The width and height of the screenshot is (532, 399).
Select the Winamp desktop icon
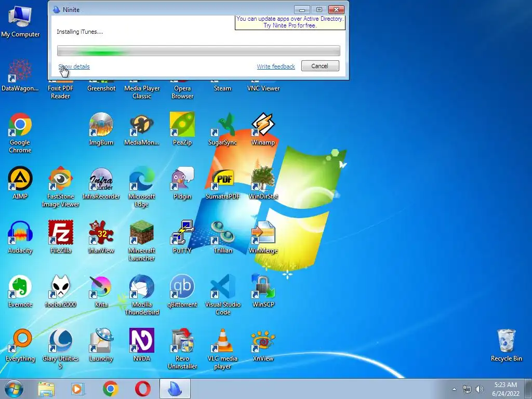click(263, 129)
